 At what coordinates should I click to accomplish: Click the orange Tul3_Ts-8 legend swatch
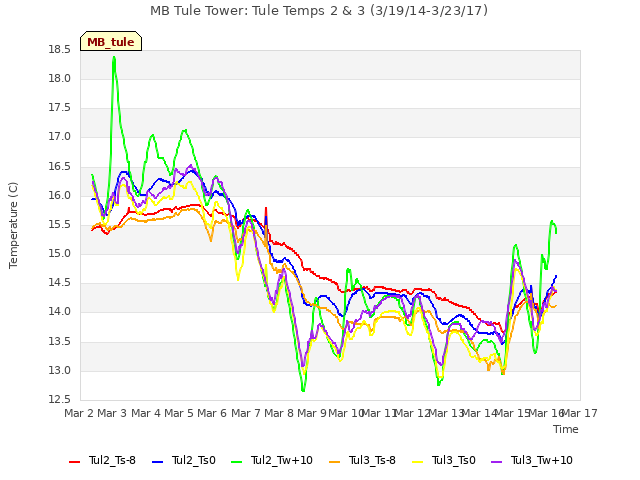click(335, 462)
